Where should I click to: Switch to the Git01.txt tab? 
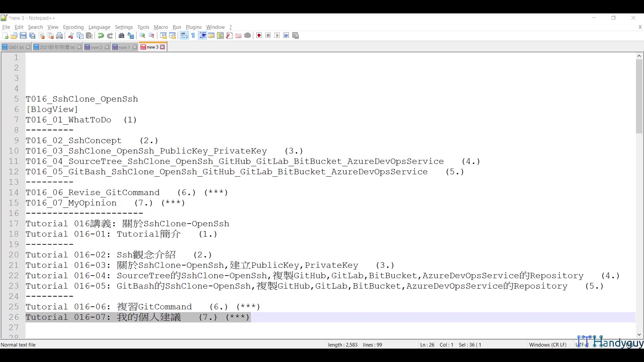click(15, 47)
